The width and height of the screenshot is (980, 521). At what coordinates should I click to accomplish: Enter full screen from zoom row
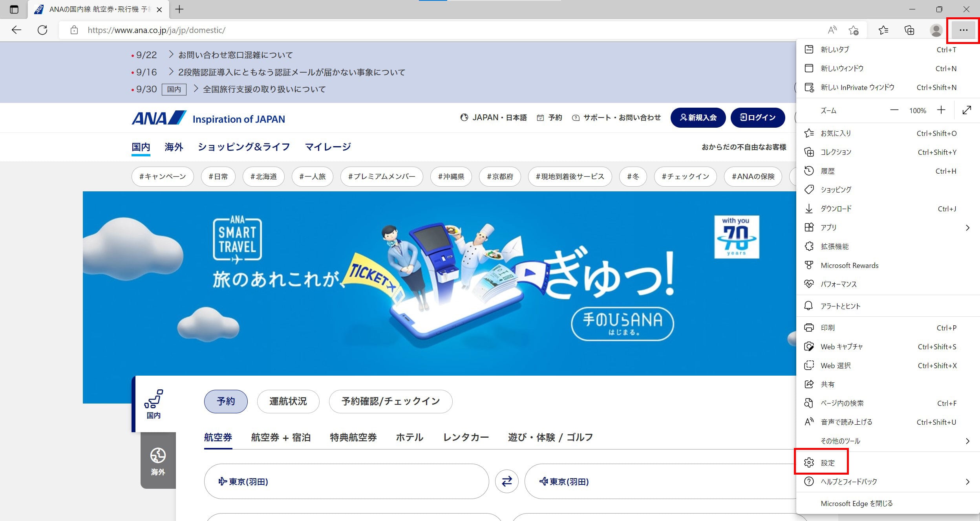967,110
